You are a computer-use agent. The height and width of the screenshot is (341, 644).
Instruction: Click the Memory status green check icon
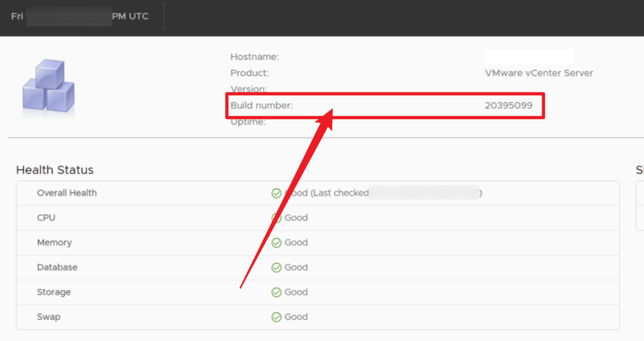tap(277, 243)
